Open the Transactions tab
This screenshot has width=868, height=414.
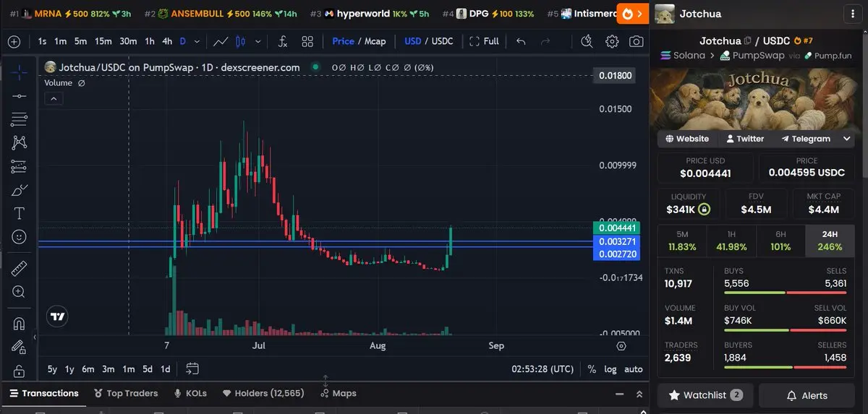tap(43, 394)
